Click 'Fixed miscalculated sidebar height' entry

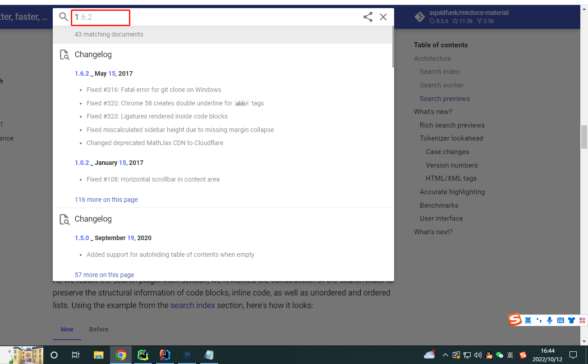[x=180, y=130]
